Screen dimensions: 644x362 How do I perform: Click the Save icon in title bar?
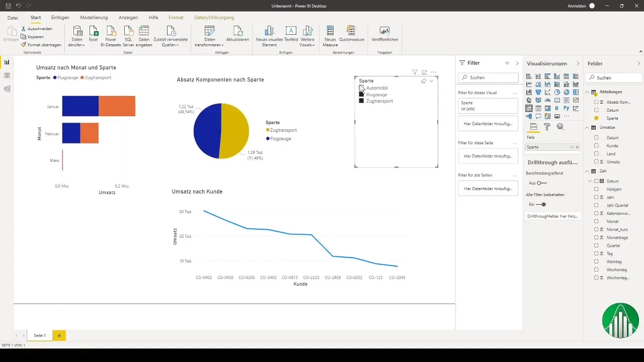click(8, 6)
